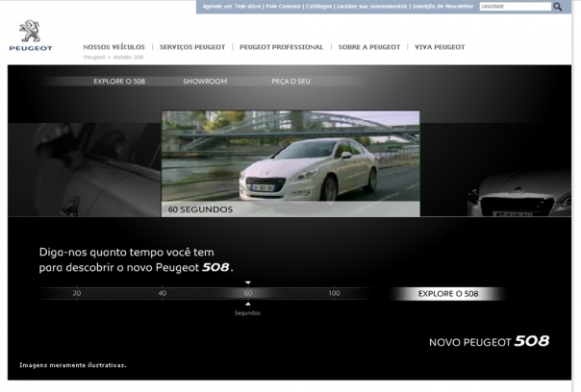The image size is (581, 392).
Task: Open Localize sua concessionária link
Action: [371, 7]
